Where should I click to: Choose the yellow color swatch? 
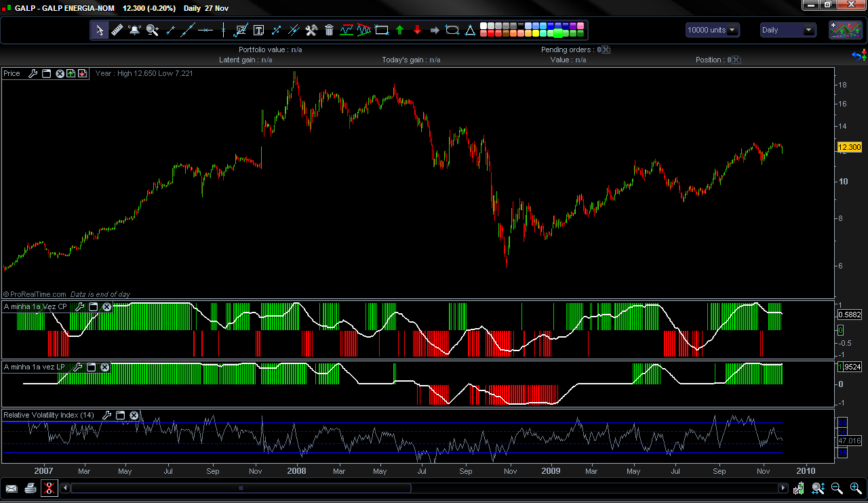click(535, 33)
